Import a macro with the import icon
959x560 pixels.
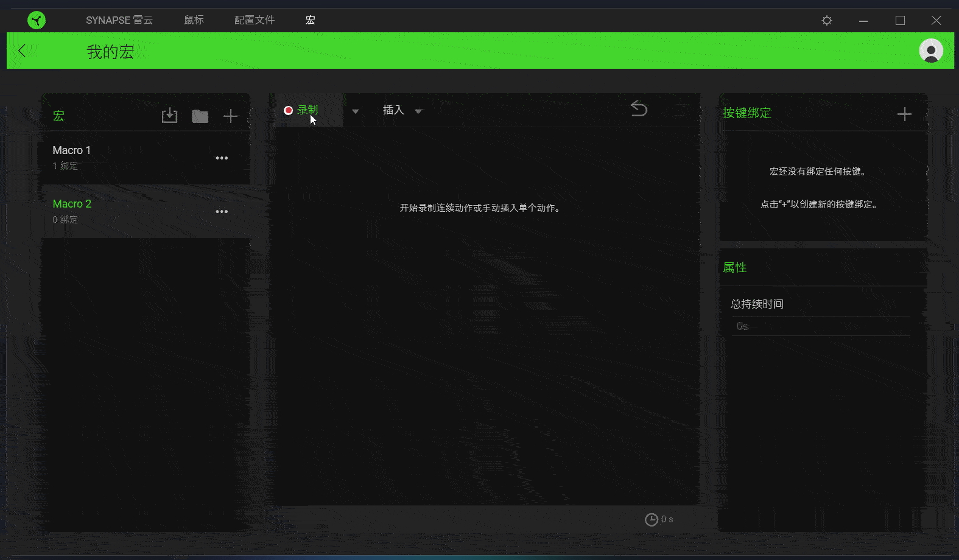click(x=169, y=116)
